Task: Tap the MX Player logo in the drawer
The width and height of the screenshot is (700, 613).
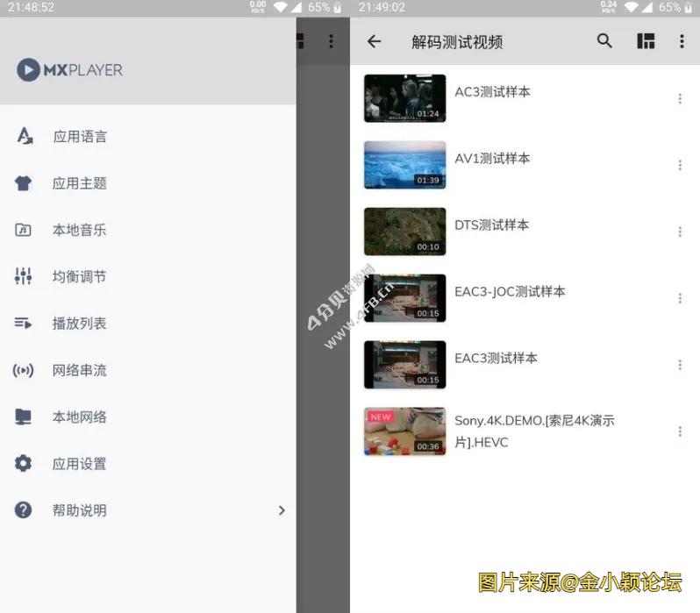Action: [x=69, y=70]
